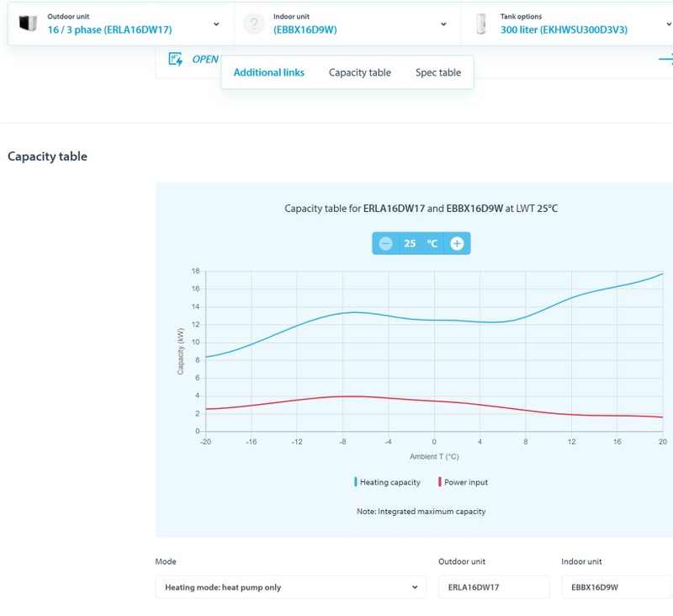Click the indoor unit question mark icon
The height and width of the screenshot is (616, 673).
point(254,24)
